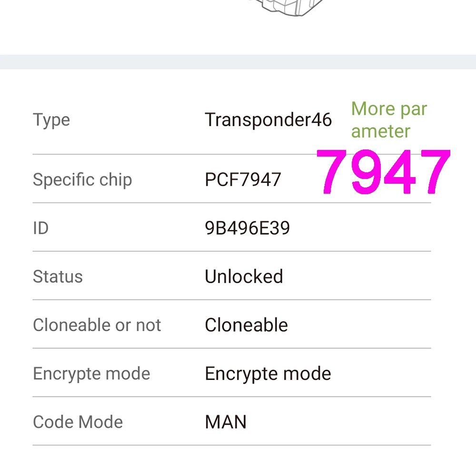Tap the Transponder46 type value
Image resolution: width=476 pixels, height=476 pixels.
pyautogui.click(x=268, y=120)
